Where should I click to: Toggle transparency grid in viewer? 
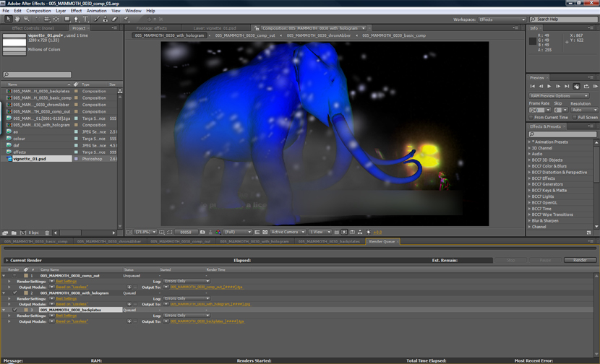pyautogui.click(x=265, y=232)
